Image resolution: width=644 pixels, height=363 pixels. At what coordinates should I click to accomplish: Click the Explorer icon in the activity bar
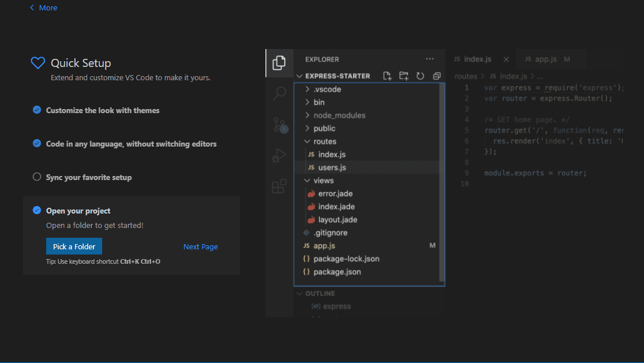pos(279,62)
